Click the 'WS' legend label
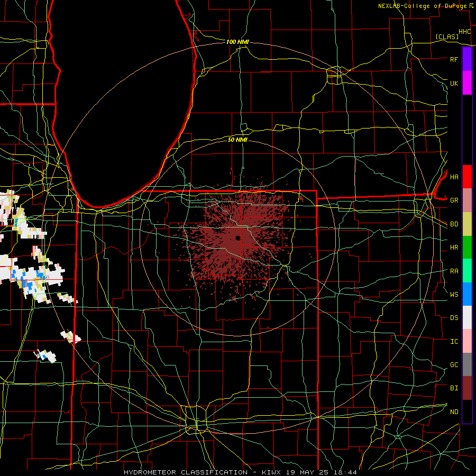Image resolution: width=476 pixels, height=476 pixels. (454, 295)
